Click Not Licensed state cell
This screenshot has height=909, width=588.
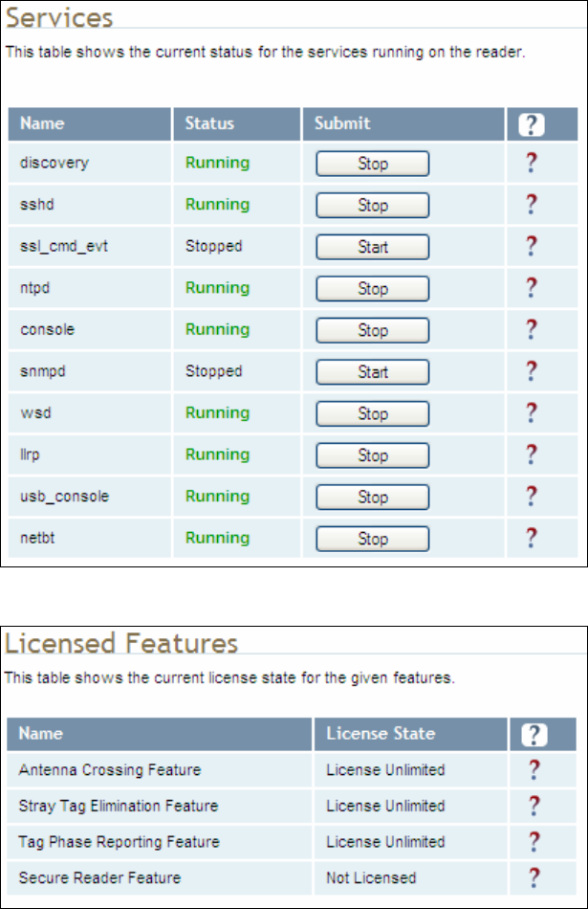[371, 878]
